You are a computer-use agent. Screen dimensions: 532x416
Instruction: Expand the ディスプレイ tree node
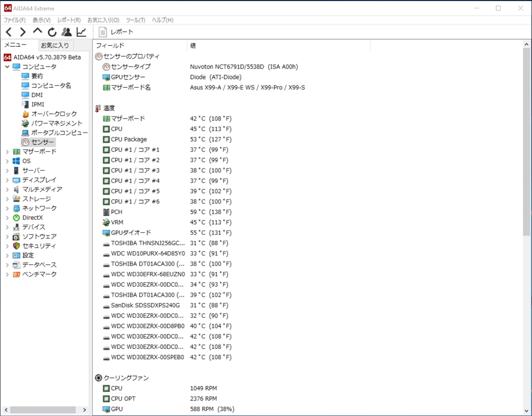click(7, 180)
